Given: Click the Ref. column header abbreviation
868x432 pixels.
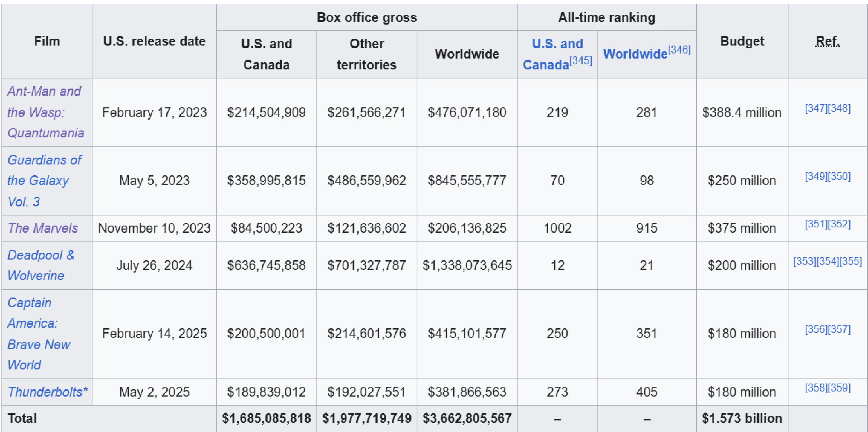Looking at the screenshot, I should tap(827, 42).
